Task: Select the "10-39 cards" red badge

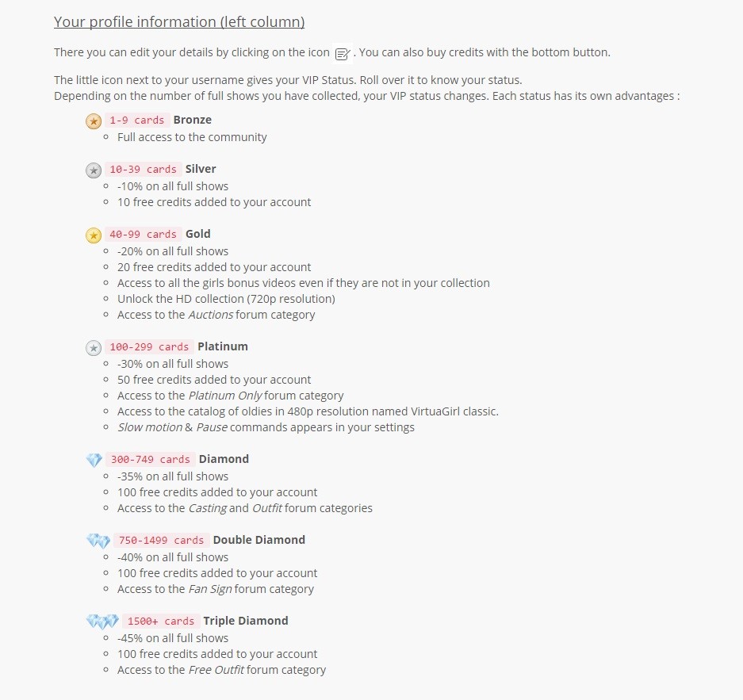Action: click(x=143, y=170)
